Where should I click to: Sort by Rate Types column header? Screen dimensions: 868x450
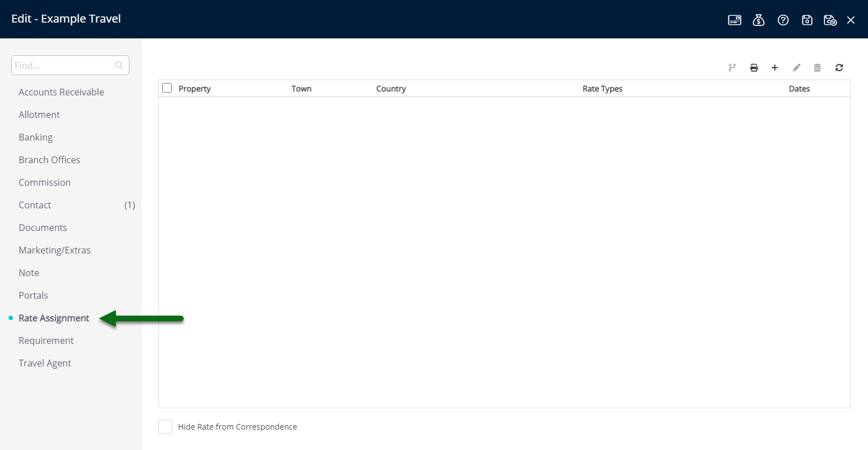pyautogui.click(x=602, y=89)
